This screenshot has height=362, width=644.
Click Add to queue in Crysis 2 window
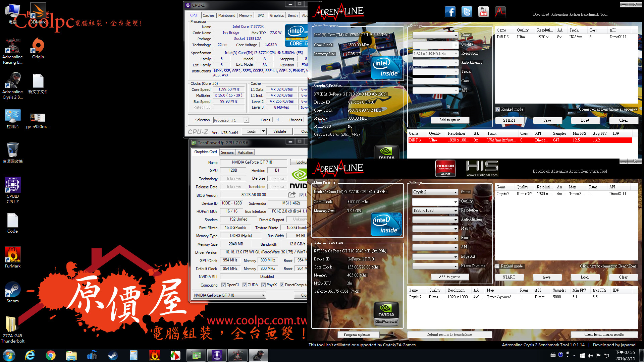(x=449, y=277)
